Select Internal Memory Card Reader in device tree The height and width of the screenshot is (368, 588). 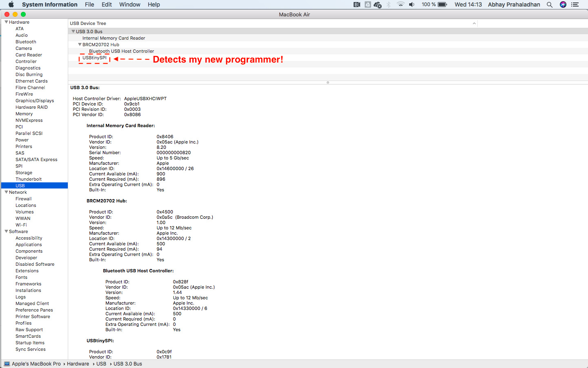click(114, 38)
